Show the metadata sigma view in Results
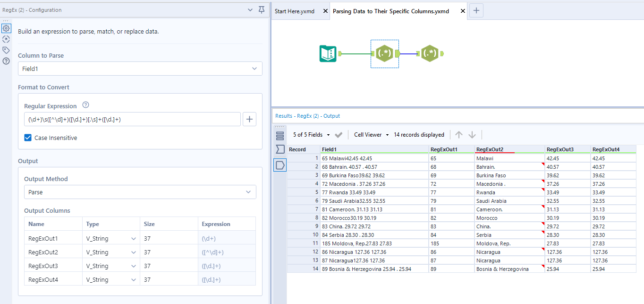The height and width of the screenshot is (304, 644). pyautogui.click(x=280, y=149)
